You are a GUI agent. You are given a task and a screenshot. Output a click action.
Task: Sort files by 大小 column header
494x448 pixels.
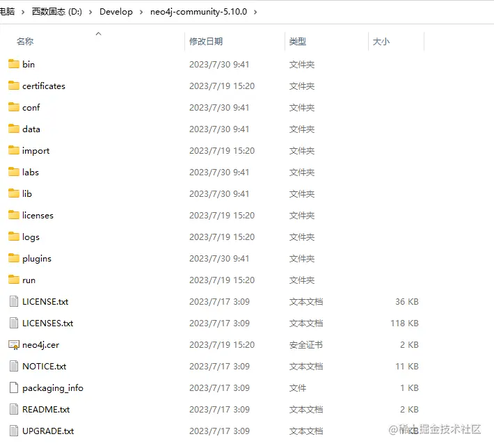tap(381, 41)
